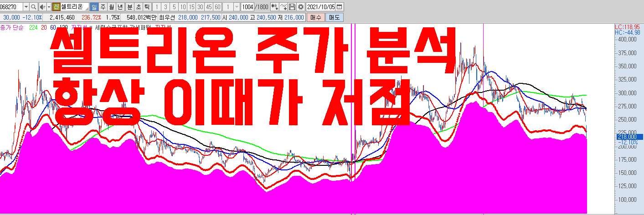The height and width of the screenshot is (215, 644).
Task: Click the 100,000 price axis label
Action: point(628,200)
